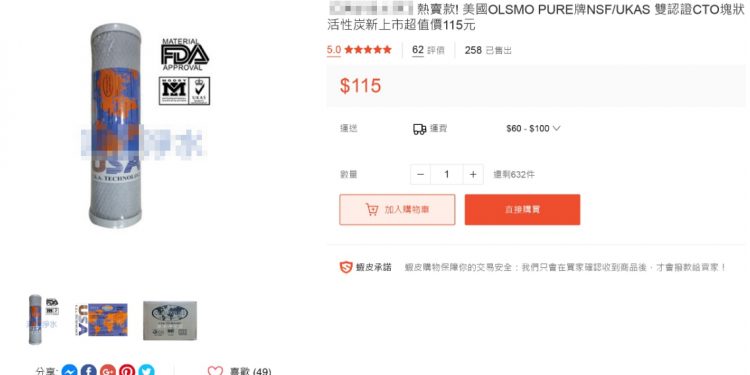This screenshot has width=750, height=375.
Task: Select the third box packaging thumbnail
Action: point(170,320)
